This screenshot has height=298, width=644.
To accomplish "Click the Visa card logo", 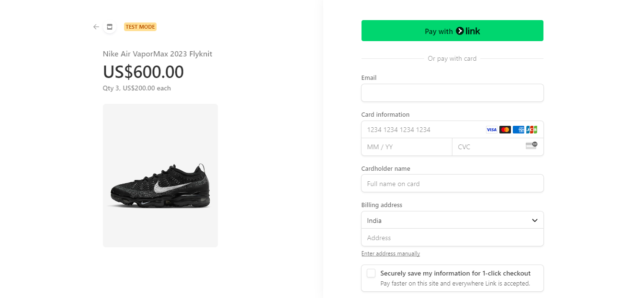I will 491,130.
